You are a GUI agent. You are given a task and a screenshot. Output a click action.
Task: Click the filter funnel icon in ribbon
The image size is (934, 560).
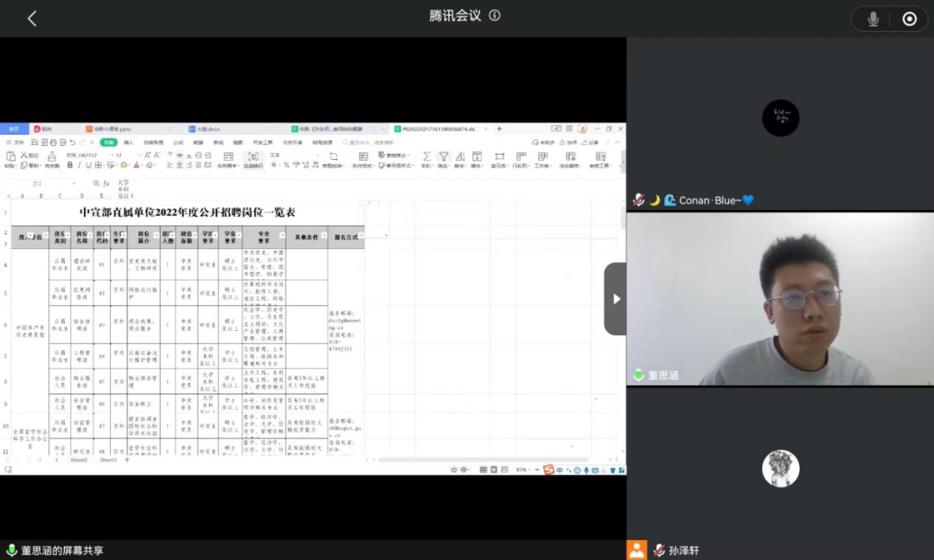coord(444,157)
